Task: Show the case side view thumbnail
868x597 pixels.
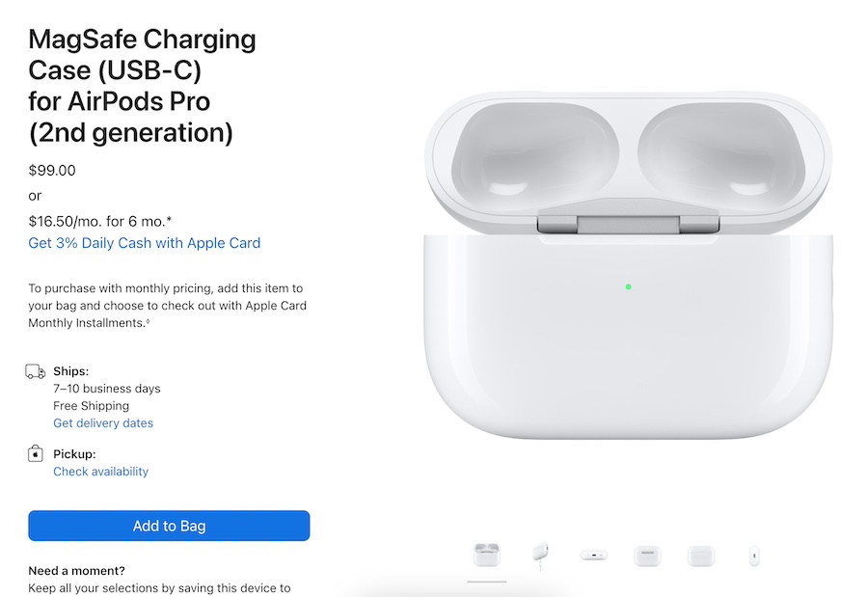Action: pyautogui.click(x=754, y=556)
